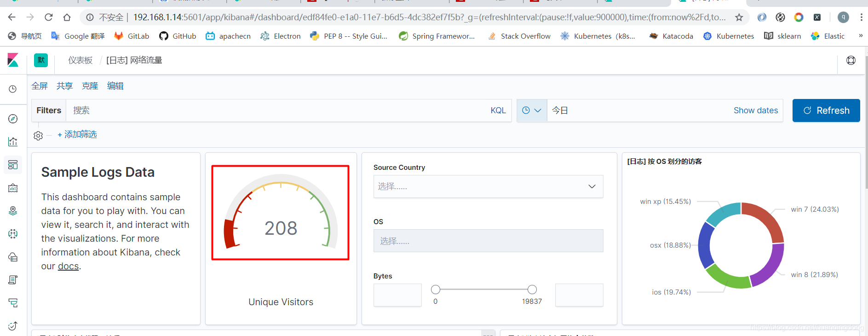Open filter options gear icon
This screenshot has height=336, width=868.
[38, 135]
